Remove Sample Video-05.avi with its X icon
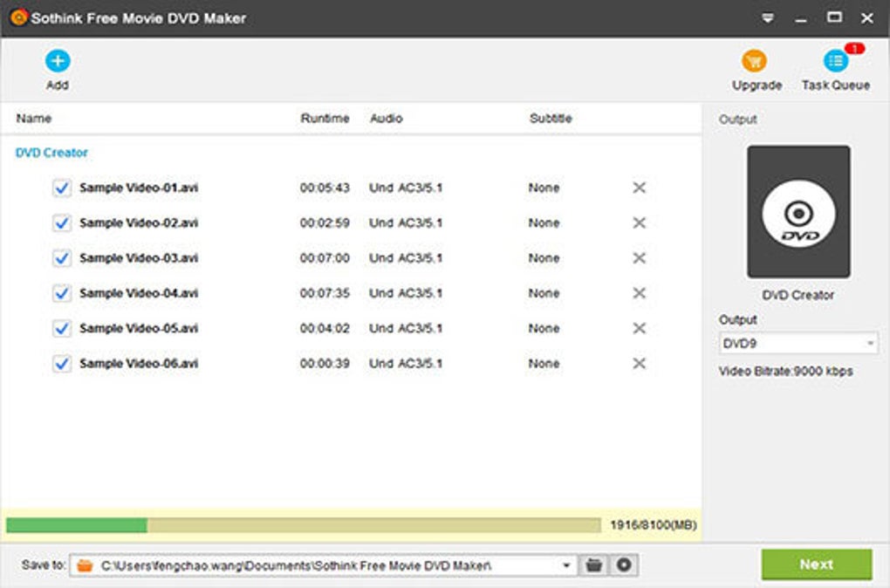Viewport: 890px width, 588px height. coord(639,328)
